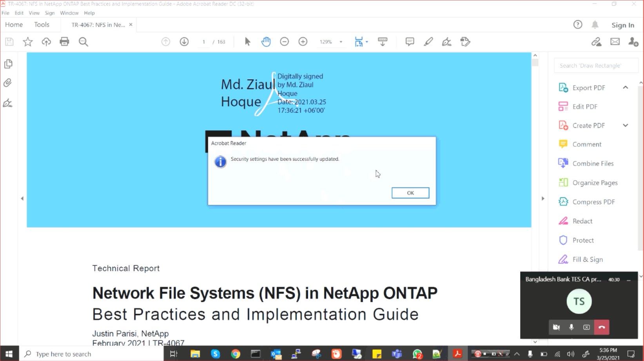Close the TR-4067 document tab
Image resolution: width=644 pixels, height=361 pixels.
131,25
